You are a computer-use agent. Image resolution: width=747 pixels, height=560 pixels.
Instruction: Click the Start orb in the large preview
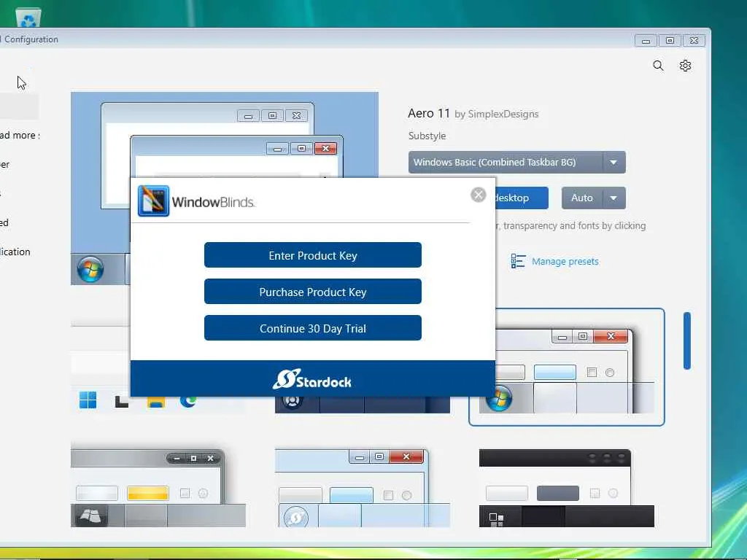click(90, 269)
